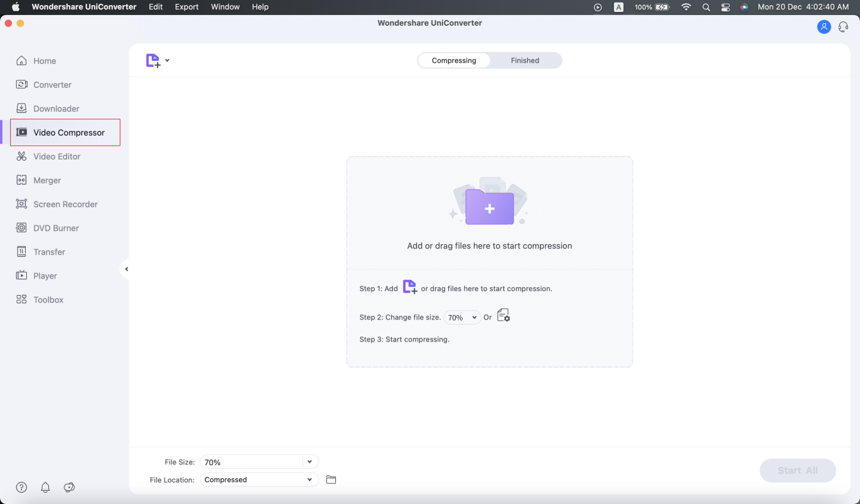Image resolution: width=860 pixels, height=504 pixels.
Task: Open the Export menu
Action: pos(186,7)
